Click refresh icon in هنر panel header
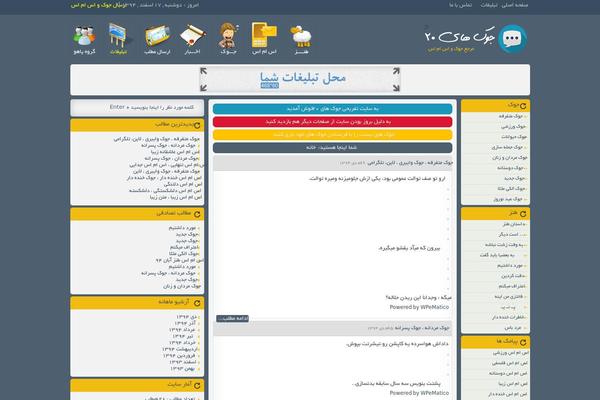Image resolution: width=600 pixels, height=400 pixels. (x=523, y=214)
